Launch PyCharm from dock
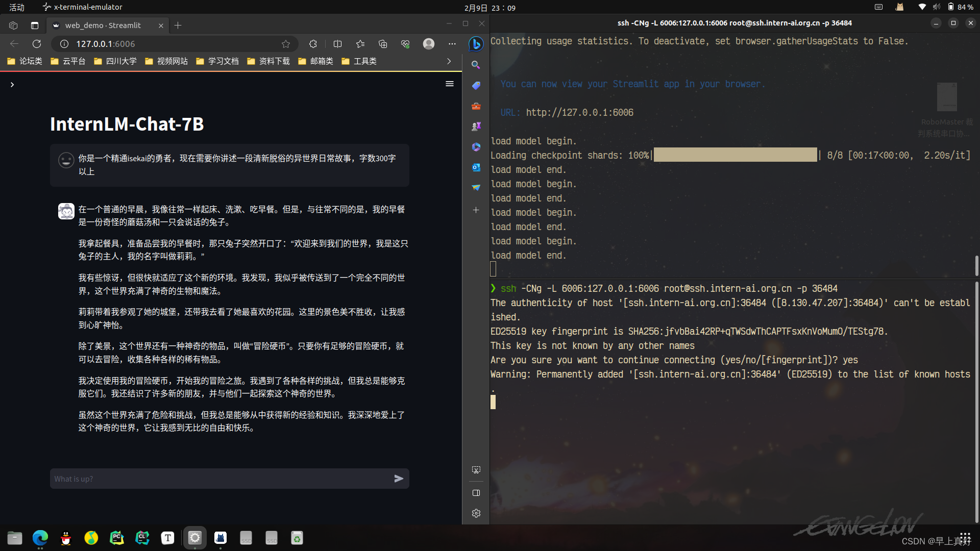 click(117, 538)
